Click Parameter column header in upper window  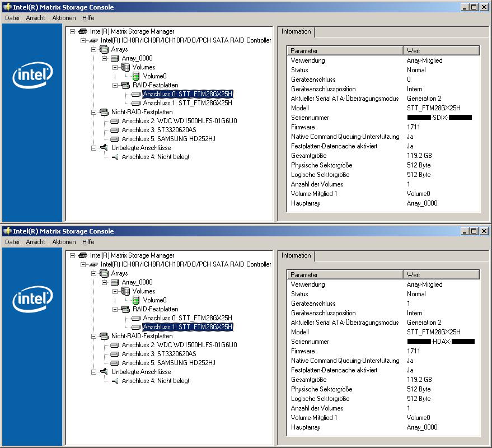click(x=345, y=51)
